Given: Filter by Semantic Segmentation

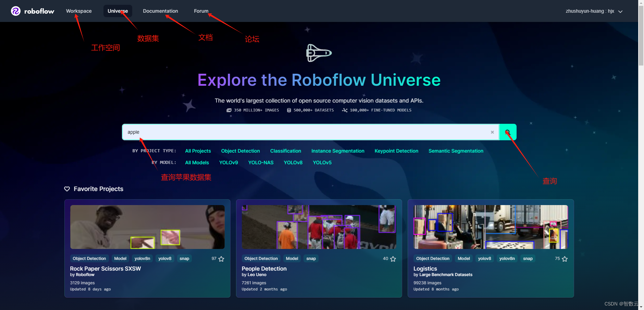Looking at the screenshot, I should coord(456,151).
